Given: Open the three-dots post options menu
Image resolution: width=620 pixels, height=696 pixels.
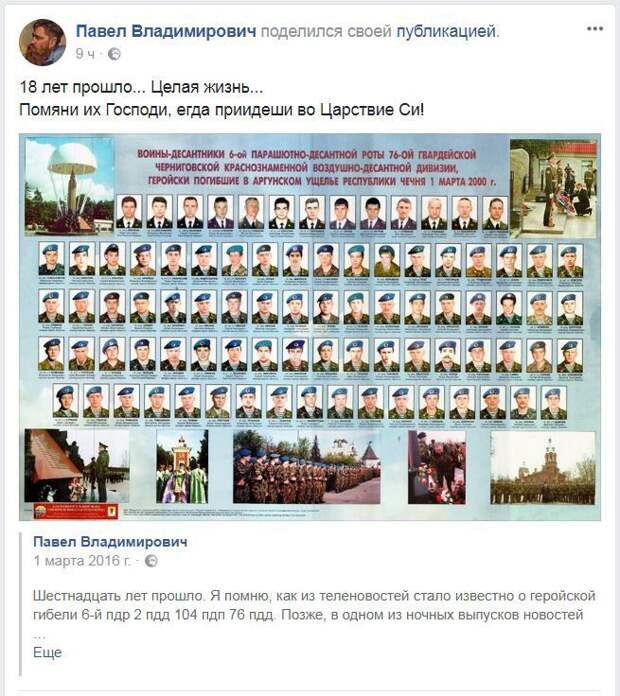Looking at the screenshot, I should click(x=595, y=29).
